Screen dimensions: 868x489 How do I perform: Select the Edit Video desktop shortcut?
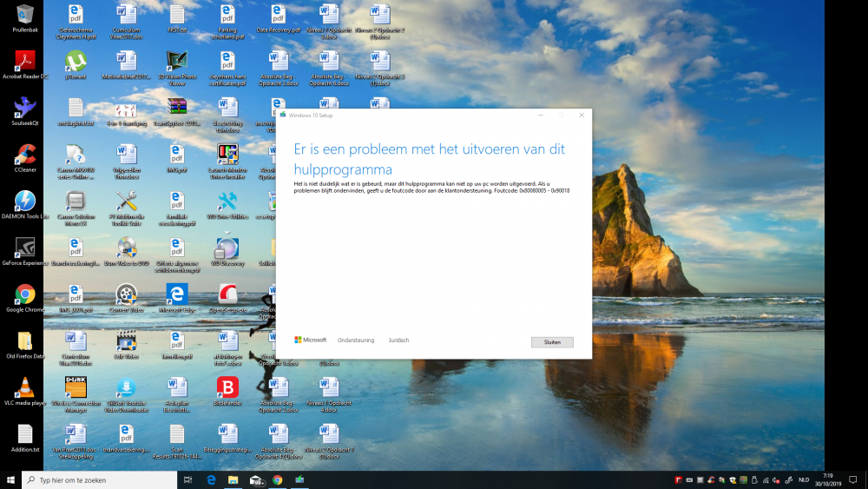point(126,345)
